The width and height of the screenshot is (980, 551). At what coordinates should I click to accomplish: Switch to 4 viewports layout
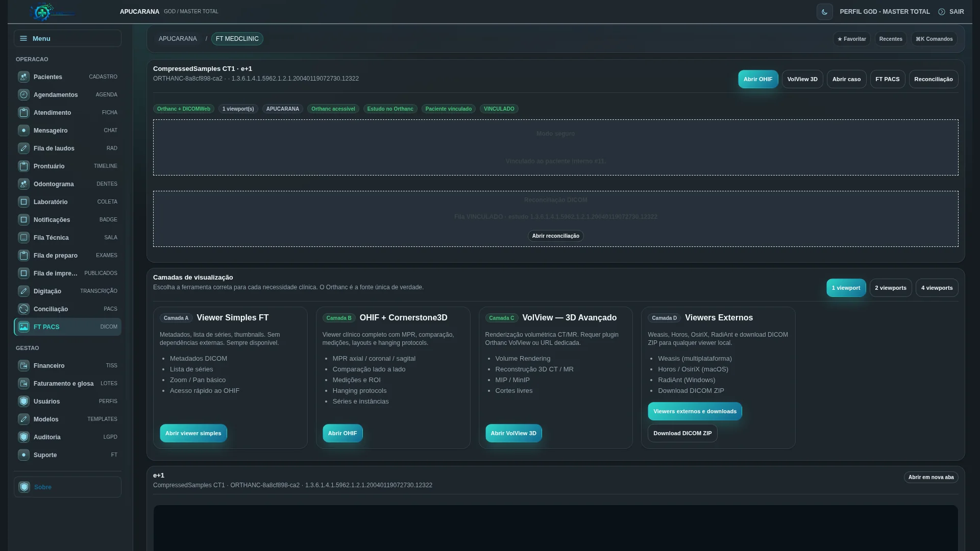(937, 288)
